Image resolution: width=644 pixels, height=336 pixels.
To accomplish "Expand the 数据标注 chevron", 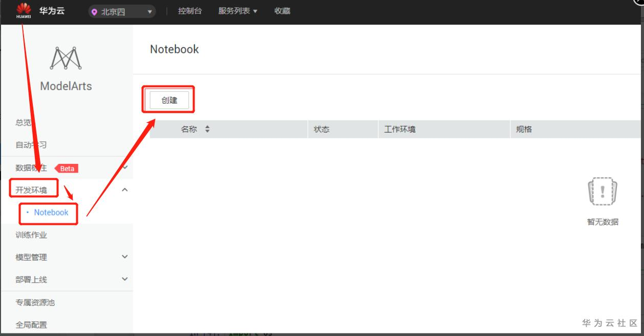I will coord(125,167).
